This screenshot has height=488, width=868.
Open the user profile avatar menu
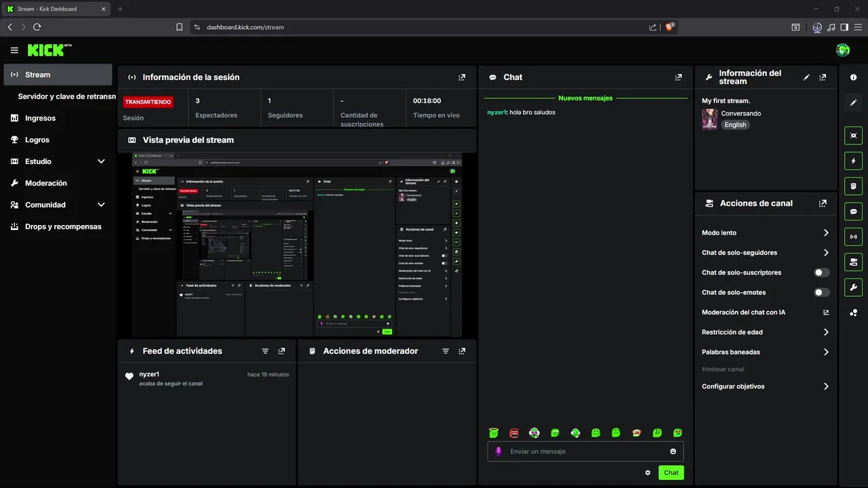pos(843,50)
